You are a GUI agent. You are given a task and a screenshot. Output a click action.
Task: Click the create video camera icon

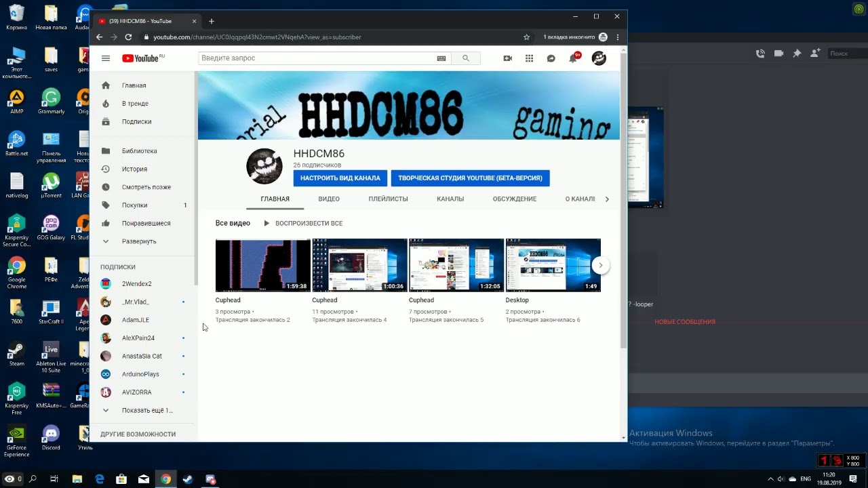(x=507, y=58)
